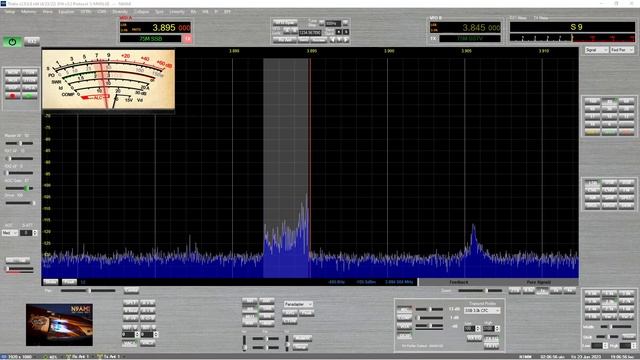Enable SPLT split mode
This screenshot has height=360, width=640.
click(x=131, y=303)
